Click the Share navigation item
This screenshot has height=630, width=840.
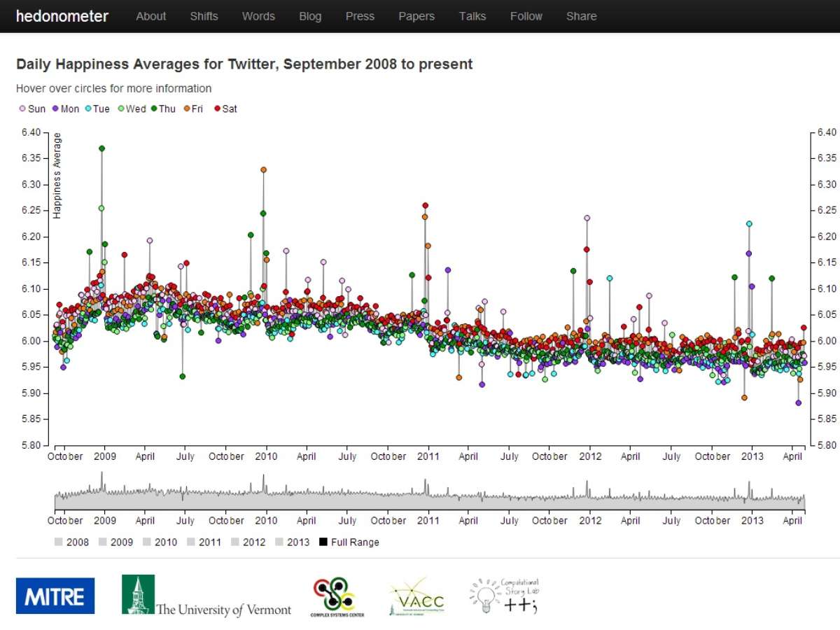point(581,16)
